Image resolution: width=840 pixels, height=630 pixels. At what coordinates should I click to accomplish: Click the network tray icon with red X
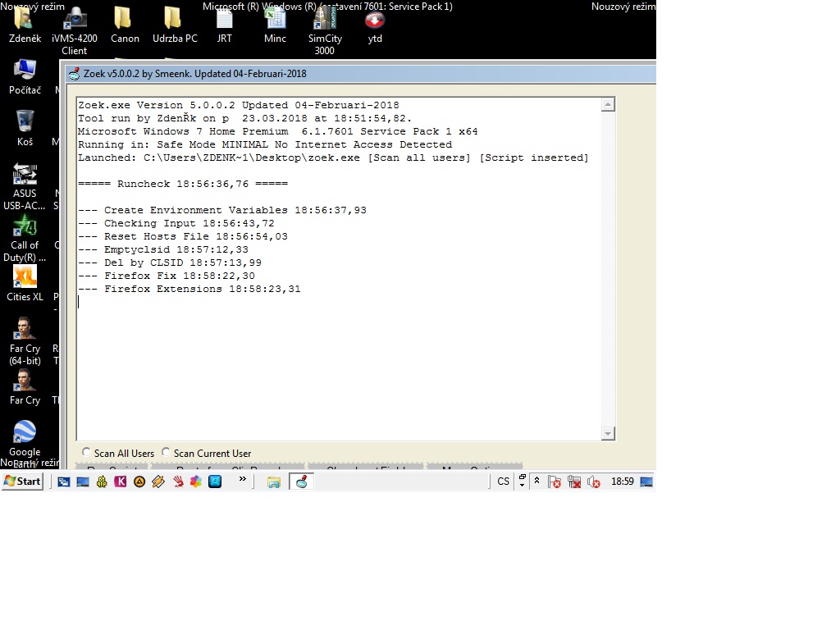point(574,482)
